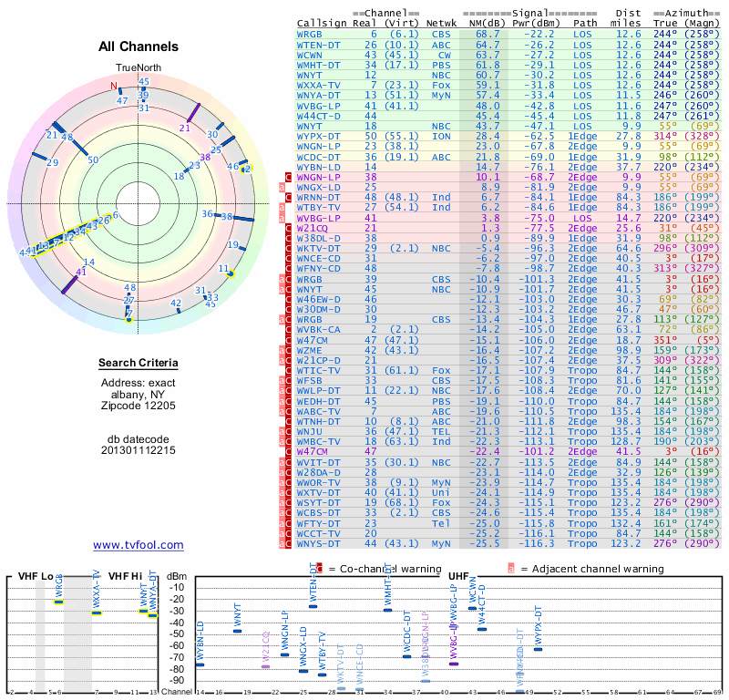This screenshot has width=729, height=700.
Task: Click the Zipcode 12205 text
Action: pyautogui.click(x=139, y=406)
